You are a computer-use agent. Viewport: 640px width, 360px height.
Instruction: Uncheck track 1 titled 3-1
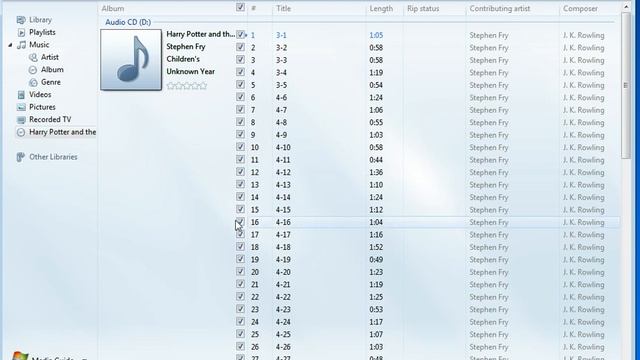pos(240,35)
